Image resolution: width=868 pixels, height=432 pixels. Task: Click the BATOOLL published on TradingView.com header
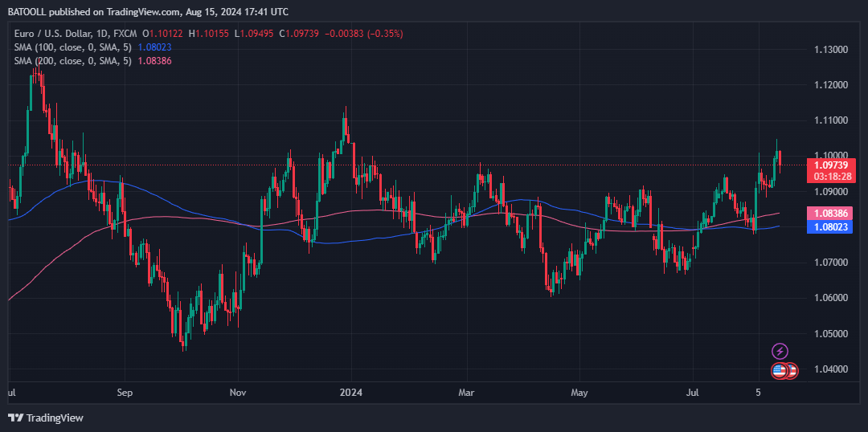[148, 12]
